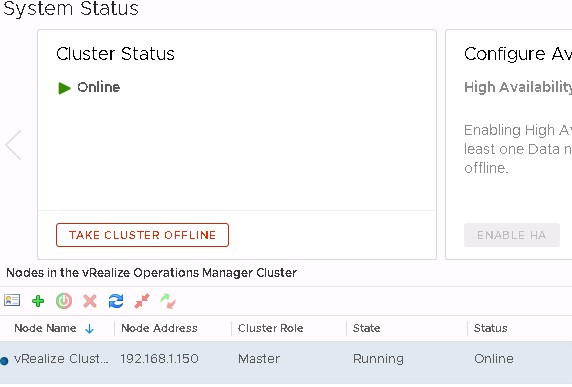Click the red X remove node icon
572x387 pixels.
coord(90,301)
